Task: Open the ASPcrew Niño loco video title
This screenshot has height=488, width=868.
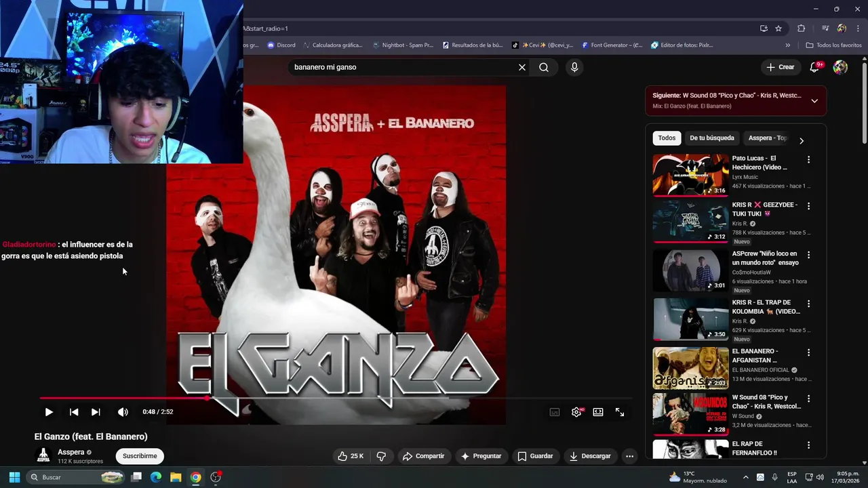Action: (766, 258)
